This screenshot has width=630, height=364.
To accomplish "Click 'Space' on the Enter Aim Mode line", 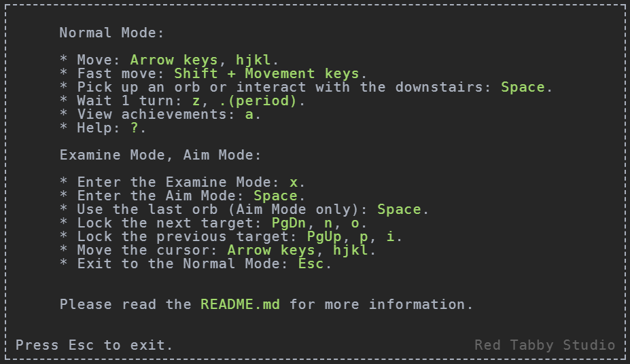I will coord(275,196).
